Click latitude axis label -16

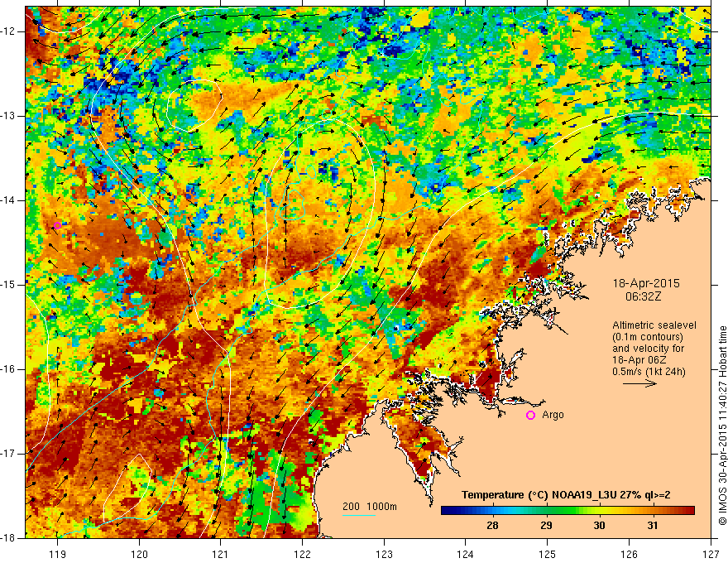(9, 369)
